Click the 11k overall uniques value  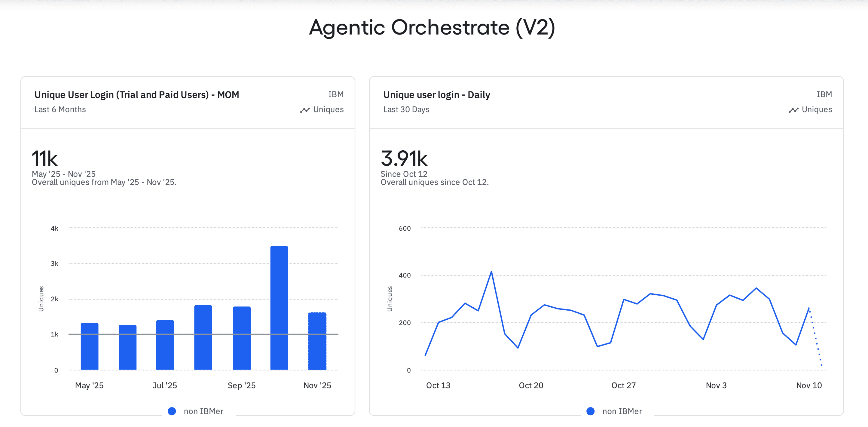(44, 158)
